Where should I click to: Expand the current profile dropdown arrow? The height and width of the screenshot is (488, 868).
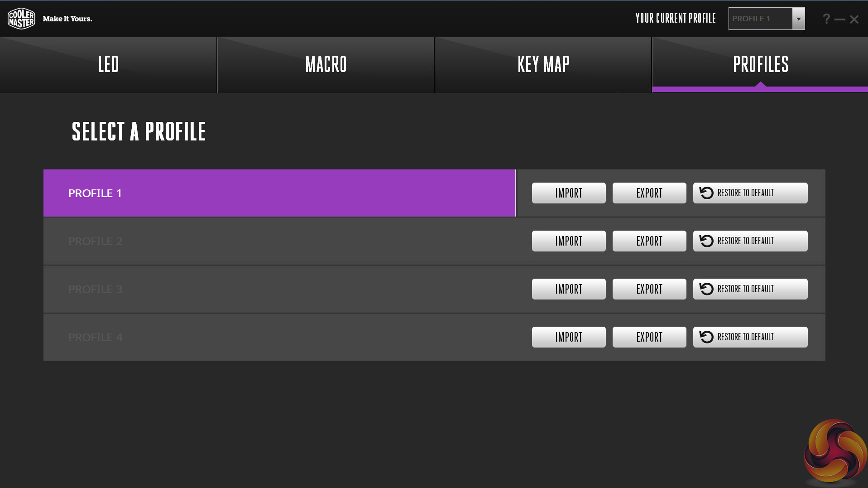[798, 19]
